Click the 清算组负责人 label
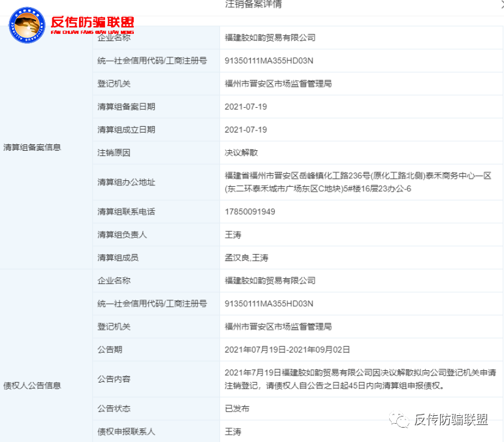This screenshot has height=442, width=504. 122,235
